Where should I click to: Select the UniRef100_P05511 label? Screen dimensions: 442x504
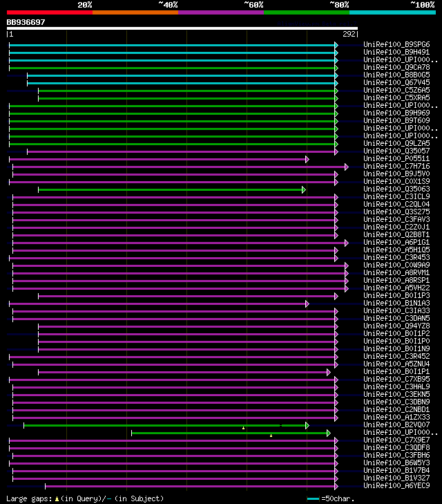[x=396, y=158]
